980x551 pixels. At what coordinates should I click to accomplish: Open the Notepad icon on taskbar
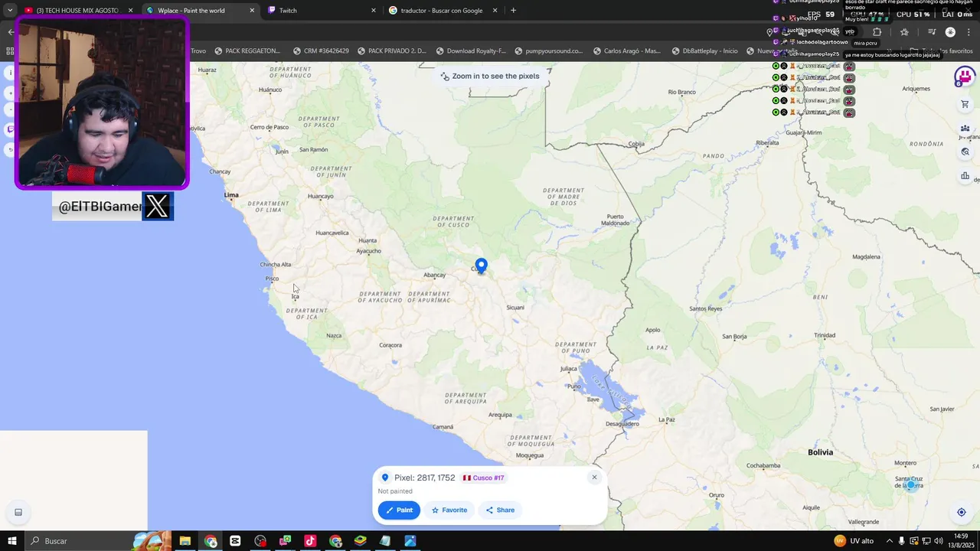385,541
